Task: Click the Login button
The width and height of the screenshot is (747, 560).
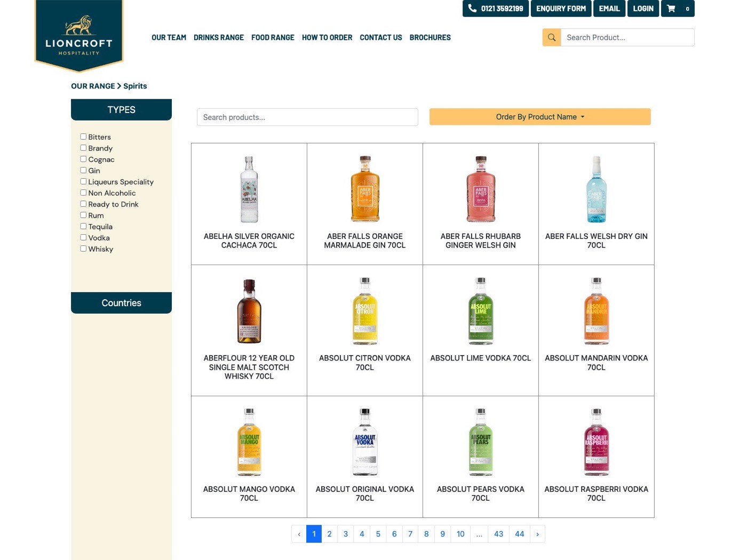Action: pyautogui.click(x=643, y=9)
